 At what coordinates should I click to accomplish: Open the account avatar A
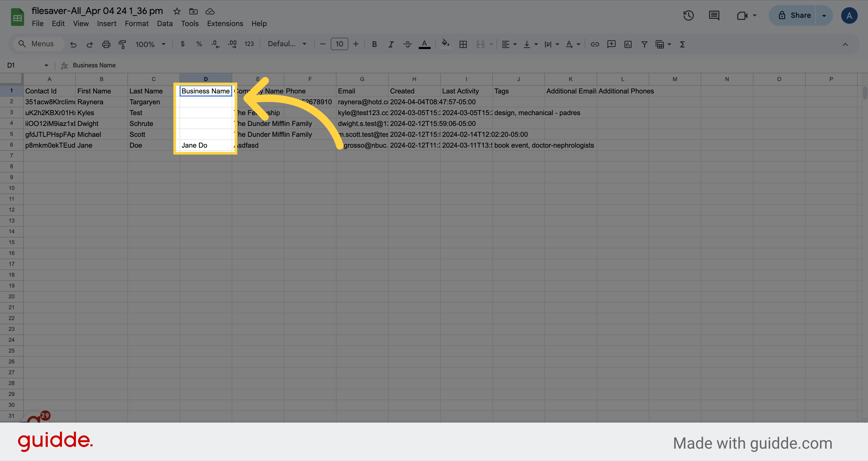[849, 15]
